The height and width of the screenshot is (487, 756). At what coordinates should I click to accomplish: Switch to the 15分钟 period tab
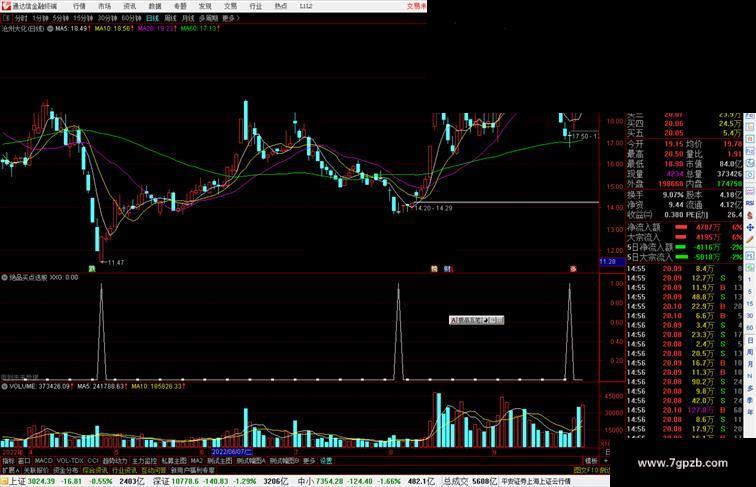point(83,18)
